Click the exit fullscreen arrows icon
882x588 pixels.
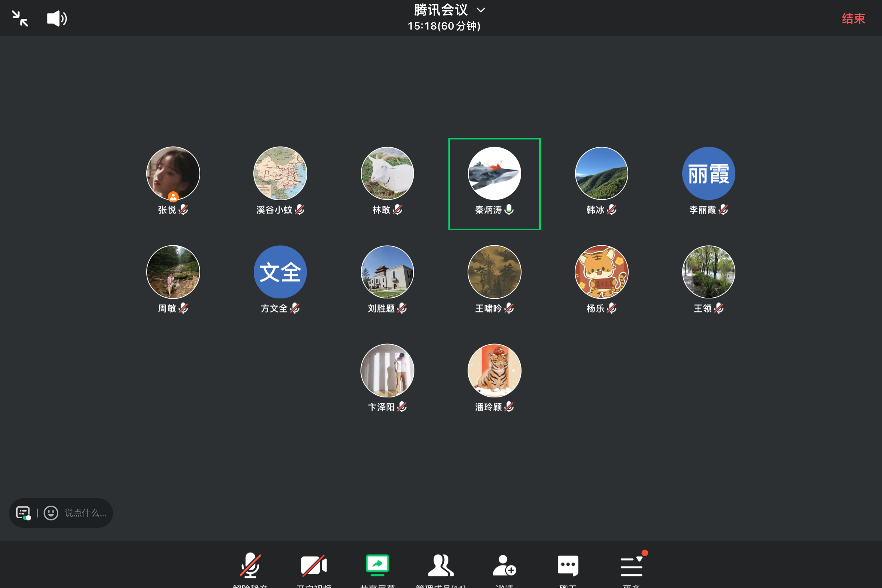point(20,18)
